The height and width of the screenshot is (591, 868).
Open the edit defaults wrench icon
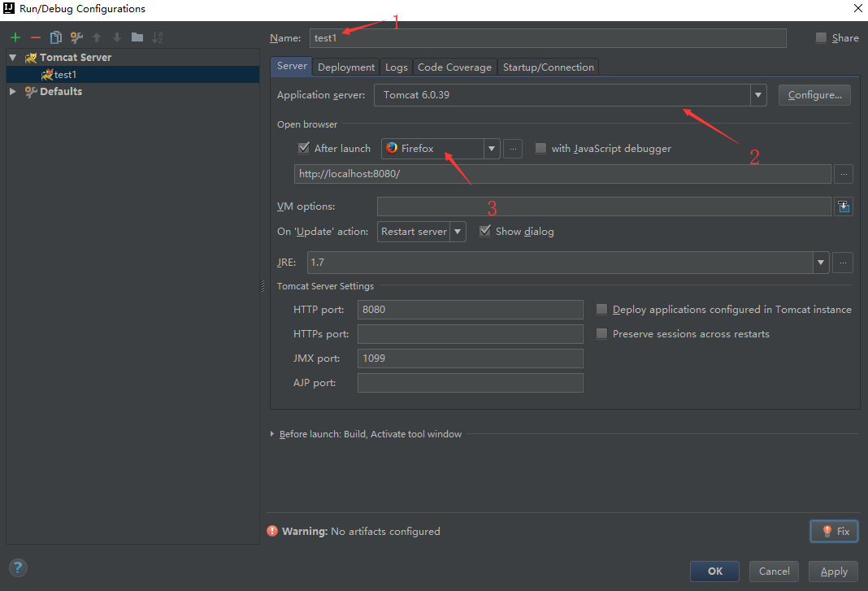[76, 37]
